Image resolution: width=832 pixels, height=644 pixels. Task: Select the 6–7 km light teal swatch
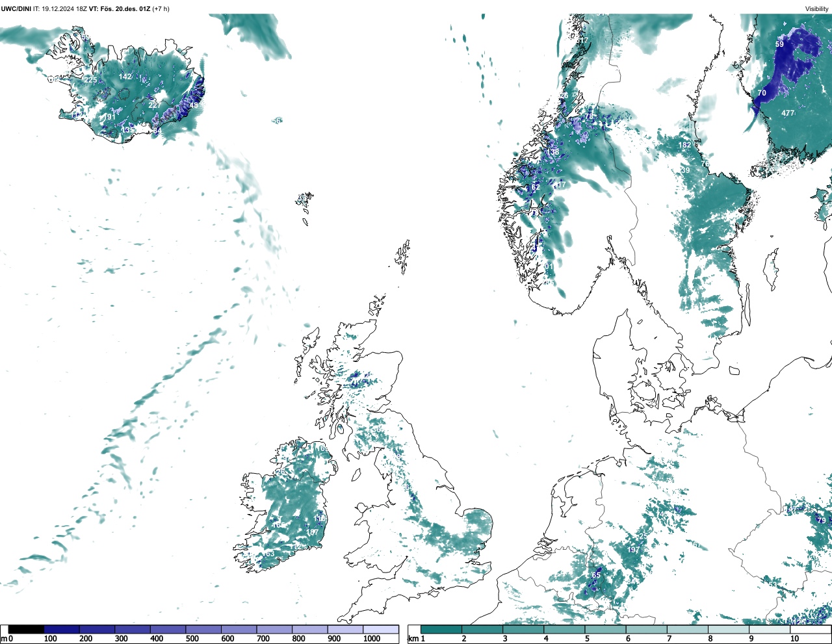coord(646,629)
